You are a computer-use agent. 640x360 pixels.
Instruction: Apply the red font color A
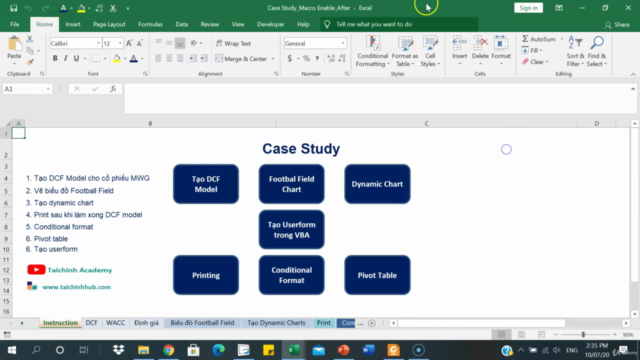pos(133,58)
